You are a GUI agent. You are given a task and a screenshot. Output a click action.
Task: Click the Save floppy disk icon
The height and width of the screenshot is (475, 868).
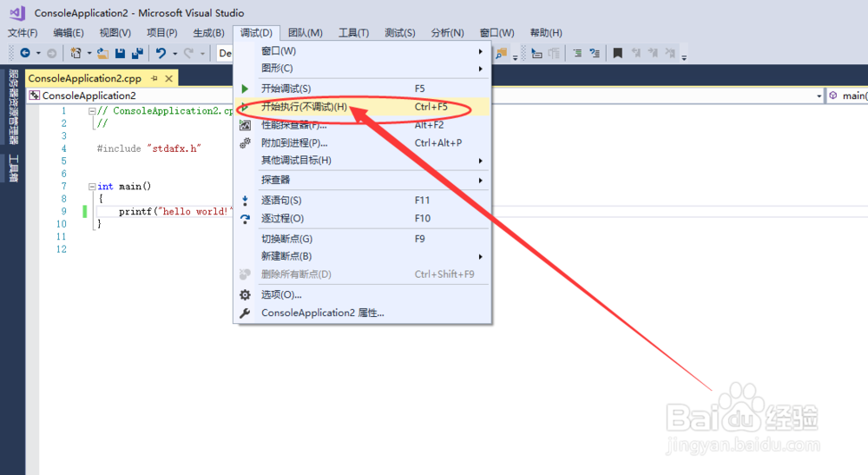120,53
